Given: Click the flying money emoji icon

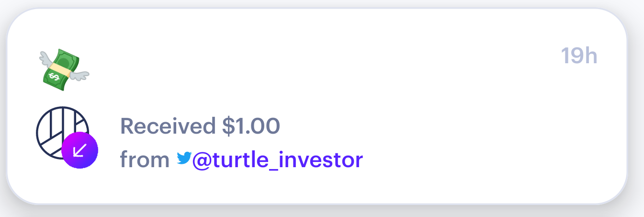Looking at the screenshot, I should click(x=64, y=69).
